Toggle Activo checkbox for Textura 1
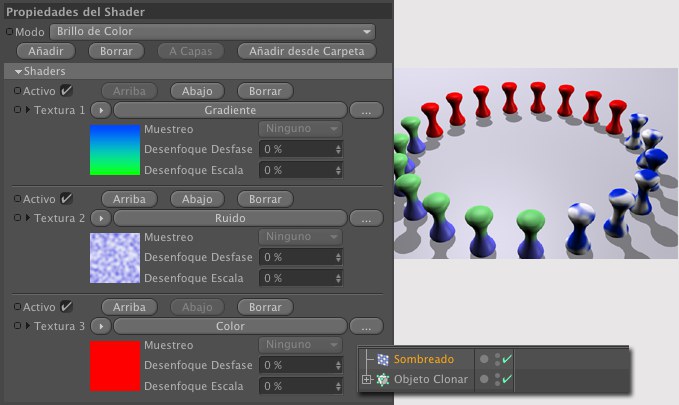This screenshot has height=405, width=679. [66, 91]
